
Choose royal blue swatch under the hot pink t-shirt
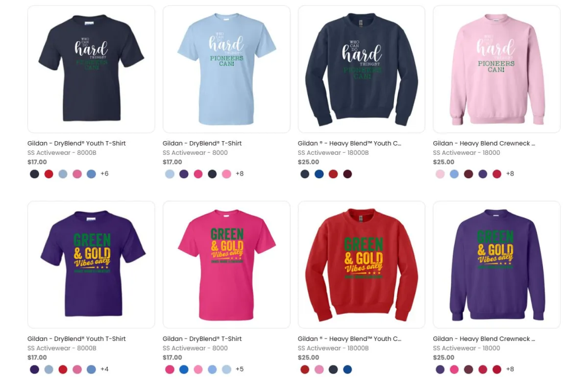pos(184,369)
